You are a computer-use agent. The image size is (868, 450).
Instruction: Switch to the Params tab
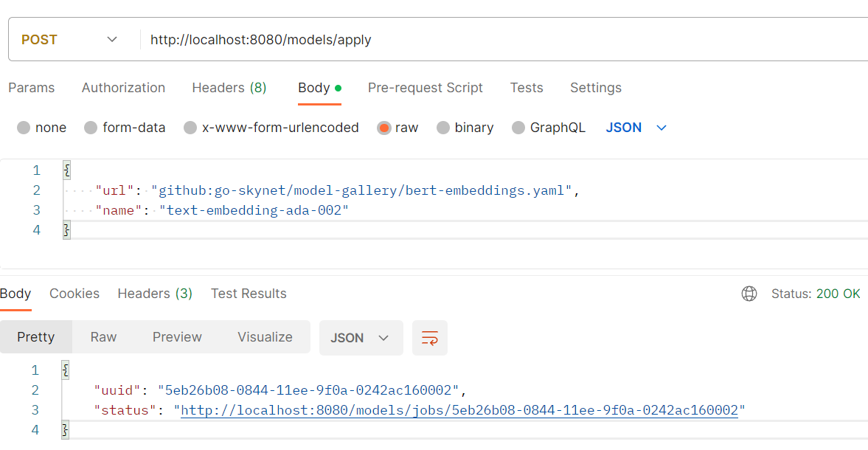click(32, 88)
